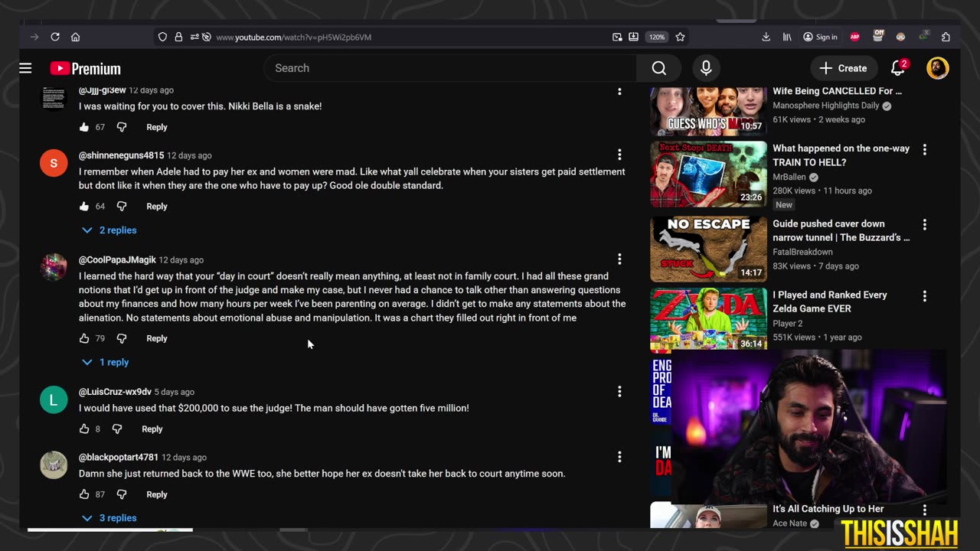This screenshot has width=980, height=551.
Task: Click Sign in for browser account
Action: pyautogui.click(x=820, y=37)
